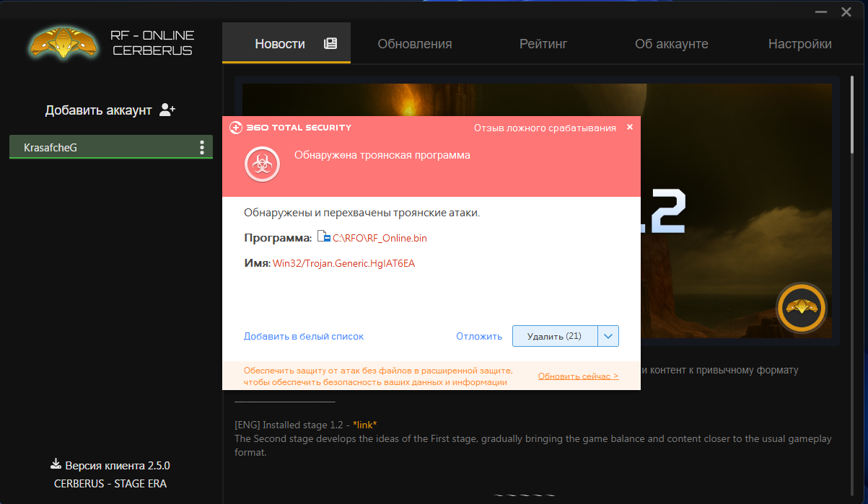Click the RF-Online Cerberus logo emblem
Screen dimensions: 868x504
click(x=63, y=43)
